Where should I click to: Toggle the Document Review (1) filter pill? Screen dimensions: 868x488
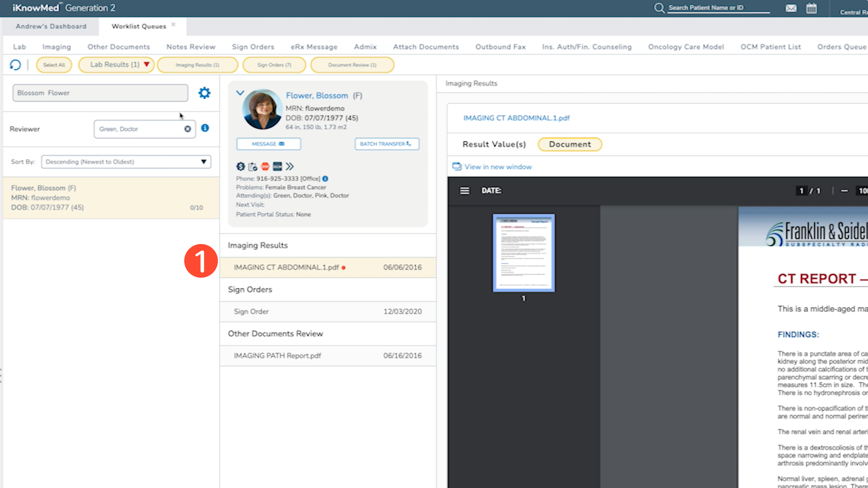(352, 65)
